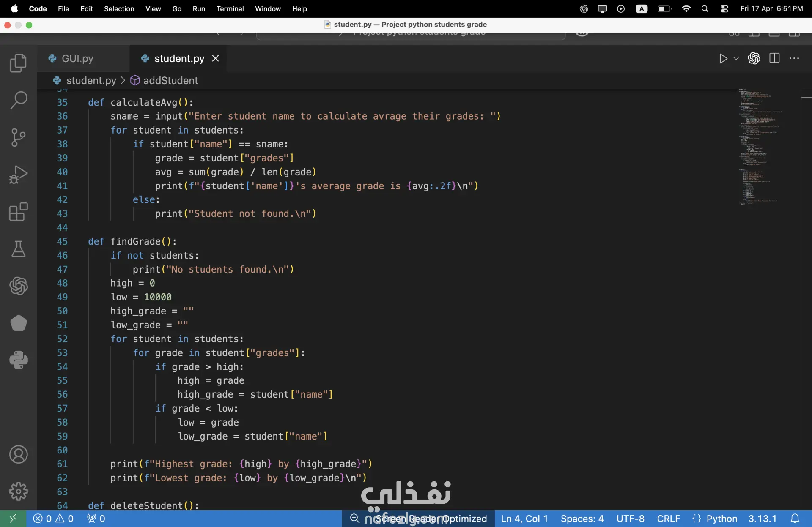
Task: Click line number 45
Action: tap(62, 241)
